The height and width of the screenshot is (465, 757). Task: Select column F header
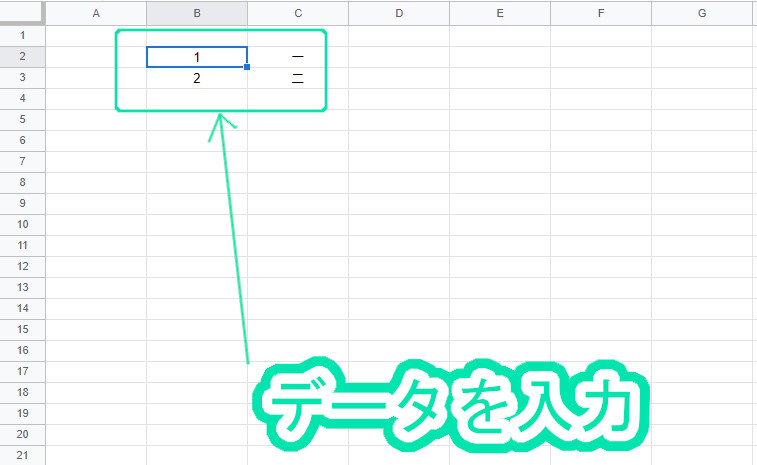click(601, 13)
